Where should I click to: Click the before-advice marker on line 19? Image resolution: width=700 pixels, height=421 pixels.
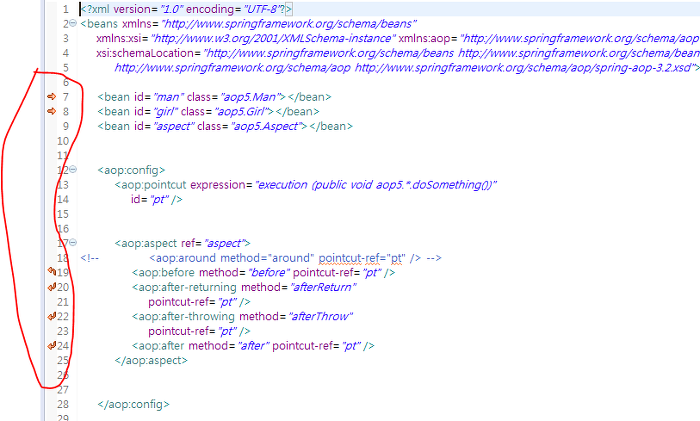pyautogui.click(x=52, y=271)
